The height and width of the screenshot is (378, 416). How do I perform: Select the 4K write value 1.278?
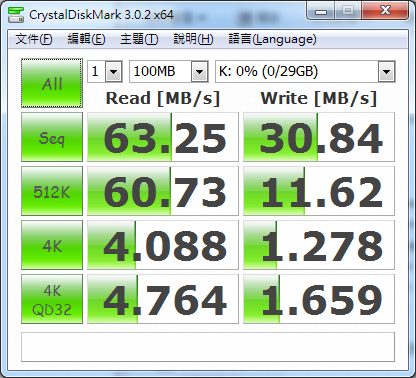point(319,245)
